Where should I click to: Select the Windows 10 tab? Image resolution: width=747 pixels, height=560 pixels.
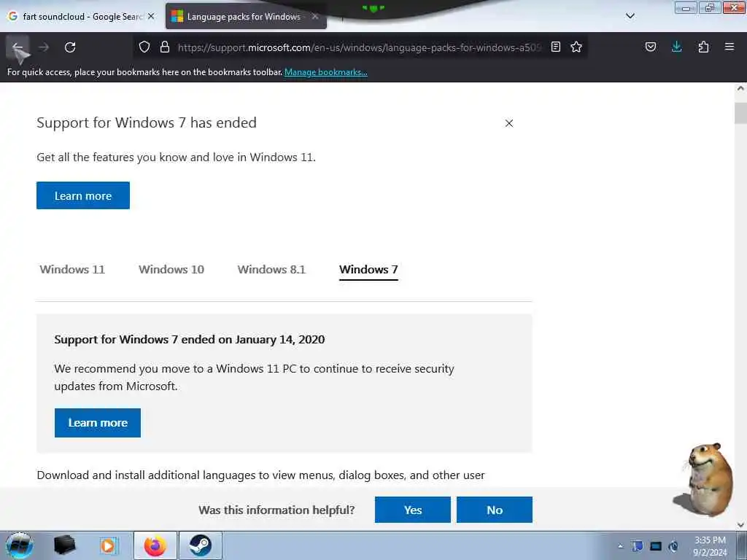[171, 270]
